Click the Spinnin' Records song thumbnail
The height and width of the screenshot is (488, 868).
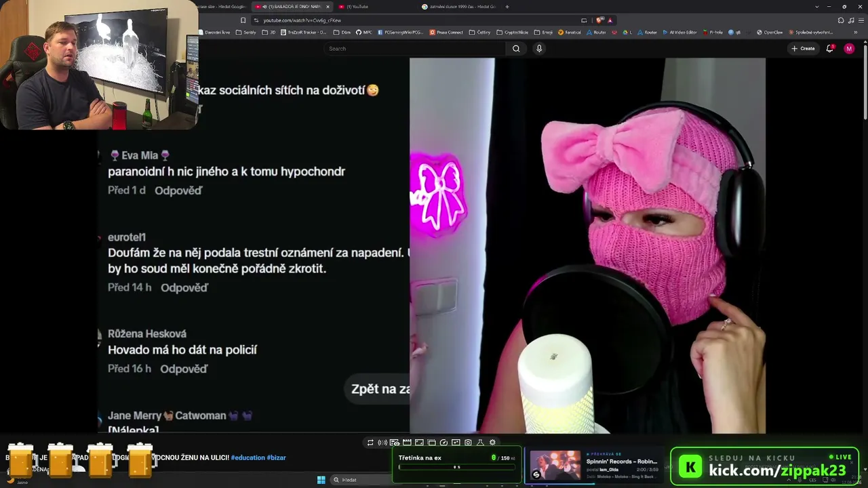(x=555, y=466)
